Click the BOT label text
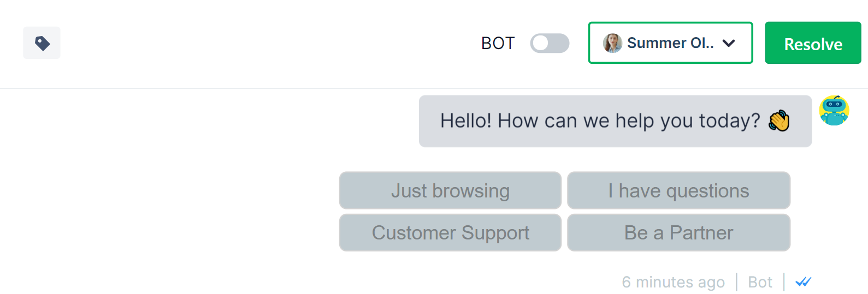This screenshot has width=868, height=294. point(498,43)
